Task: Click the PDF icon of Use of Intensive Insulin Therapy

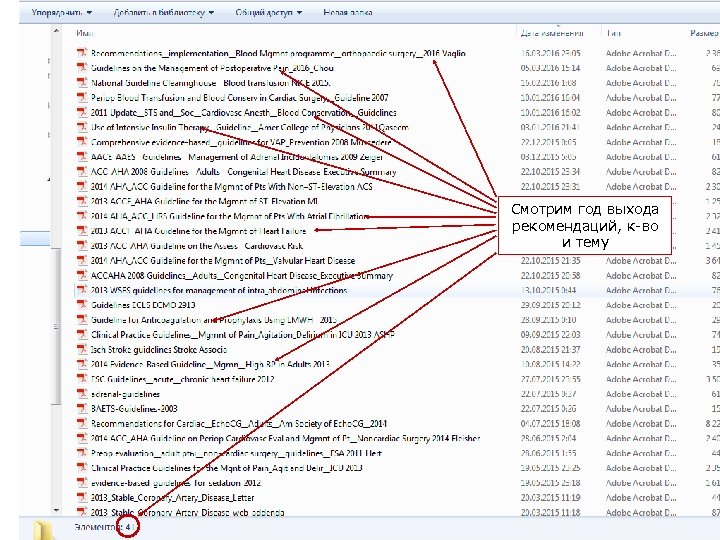Action: (82, 127)
